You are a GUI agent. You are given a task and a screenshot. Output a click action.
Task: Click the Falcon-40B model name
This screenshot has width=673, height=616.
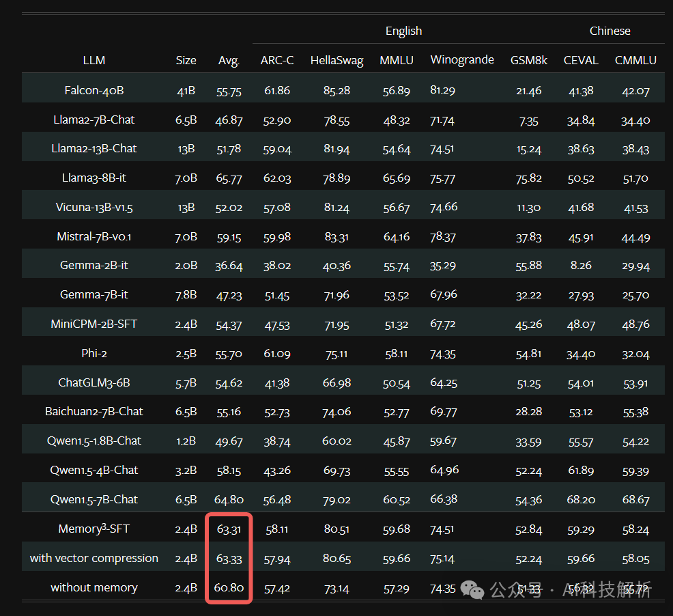(94, 91)
